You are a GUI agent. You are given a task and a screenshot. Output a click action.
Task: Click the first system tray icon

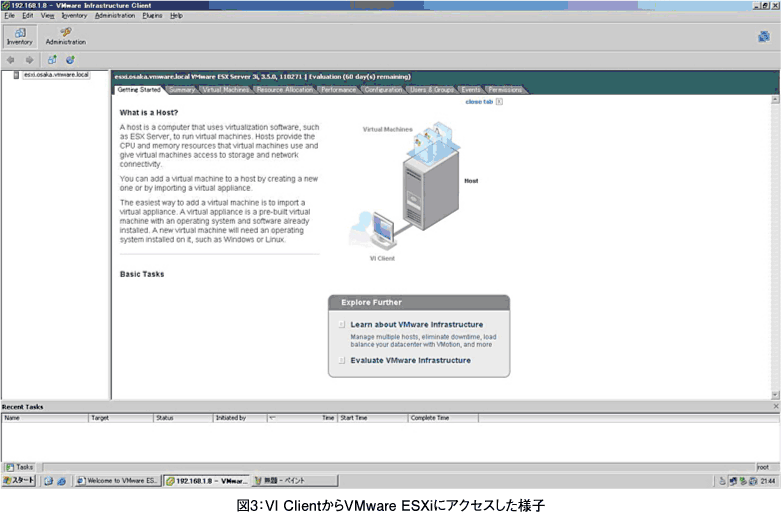tap(722, 481)
